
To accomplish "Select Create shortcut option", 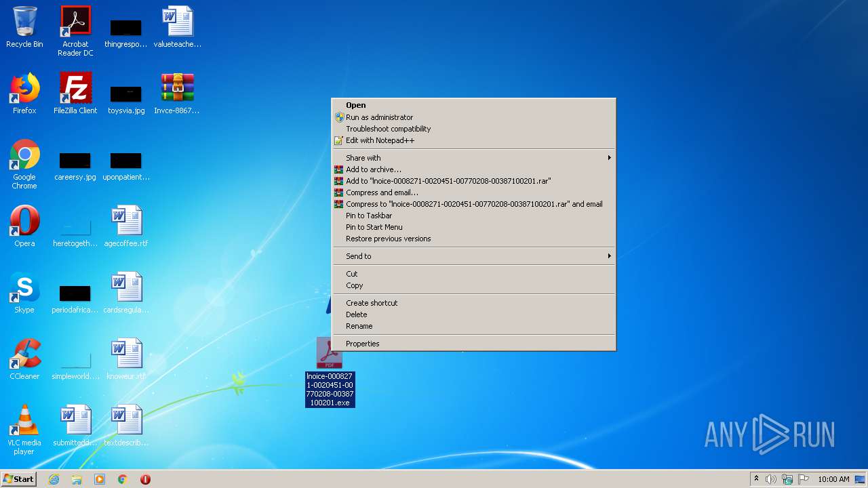I will [473, 303].
